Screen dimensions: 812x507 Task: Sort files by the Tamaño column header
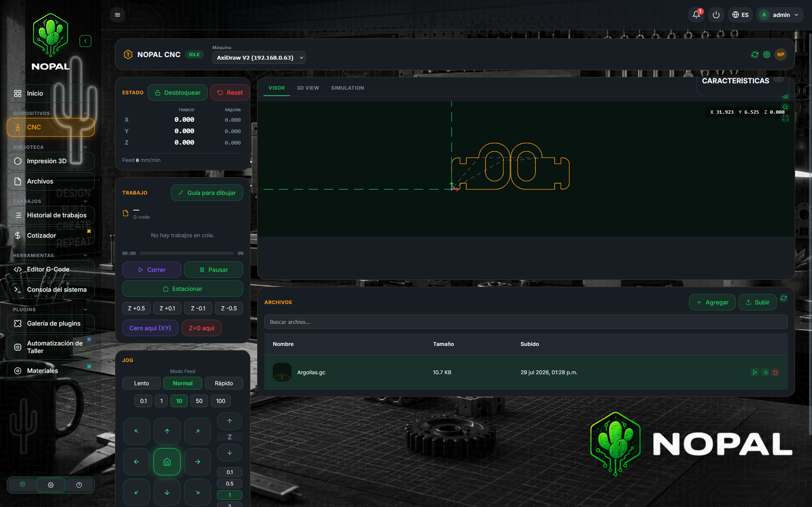pyautogui.click(x=443, y=344)
